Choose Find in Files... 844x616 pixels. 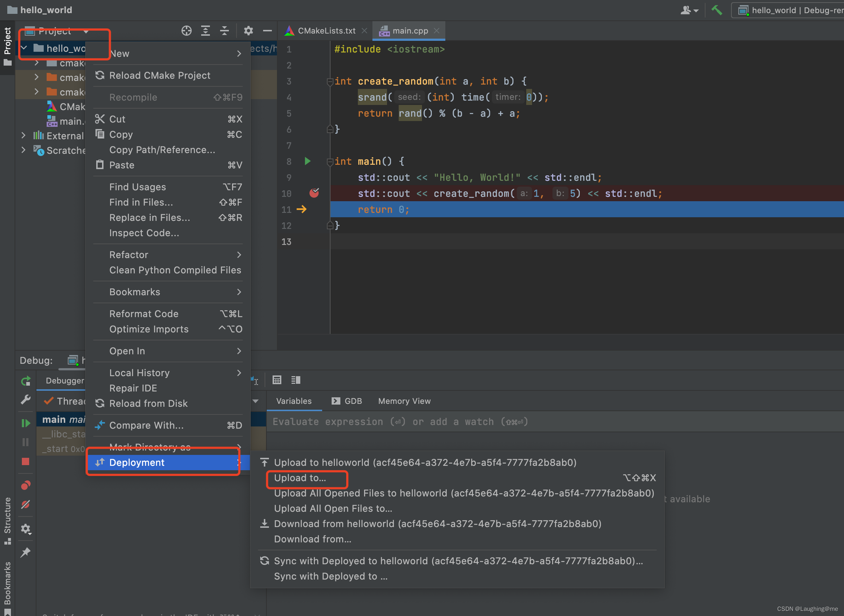coord(168,202)
